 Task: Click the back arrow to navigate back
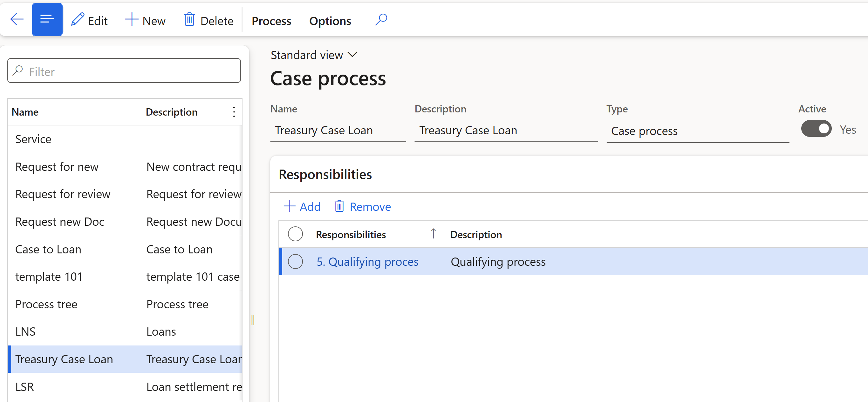pos(17,19)
